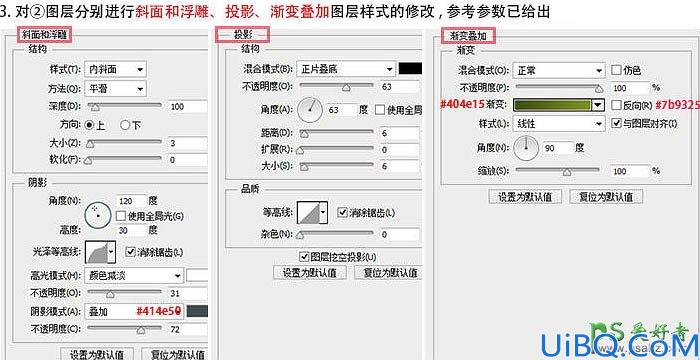Click the highlight opacity field showing 31
The height and width of the screenshot is (360, 700).
tap(188, 293)
